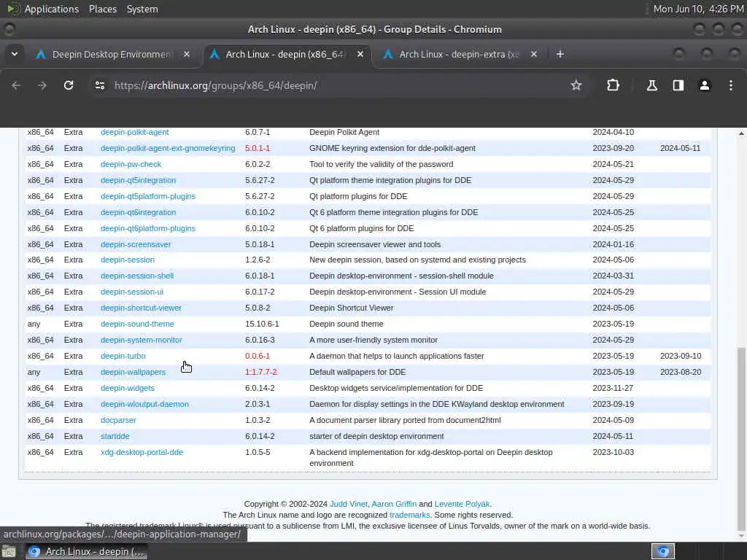
Task: Open xdg-desktop-portal-dde link
Action: coord(142,452)
